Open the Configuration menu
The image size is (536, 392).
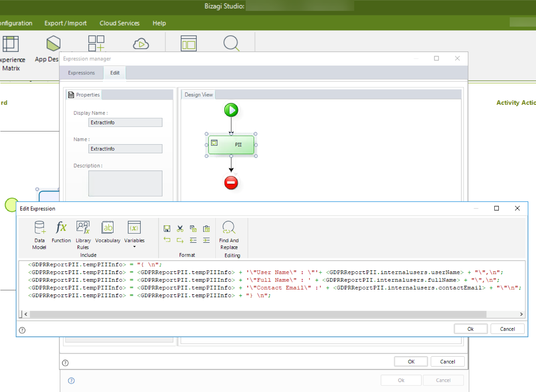(16, 23)
